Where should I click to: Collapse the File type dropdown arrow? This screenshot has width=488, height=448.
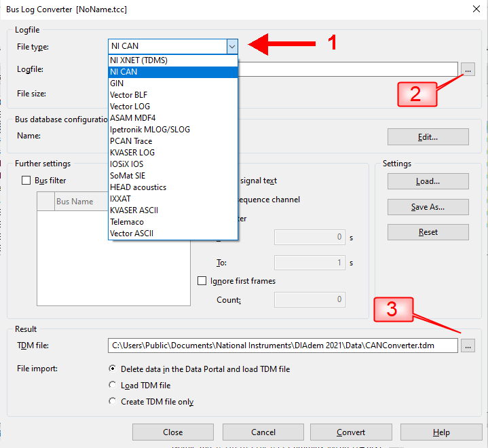(232, 46)
